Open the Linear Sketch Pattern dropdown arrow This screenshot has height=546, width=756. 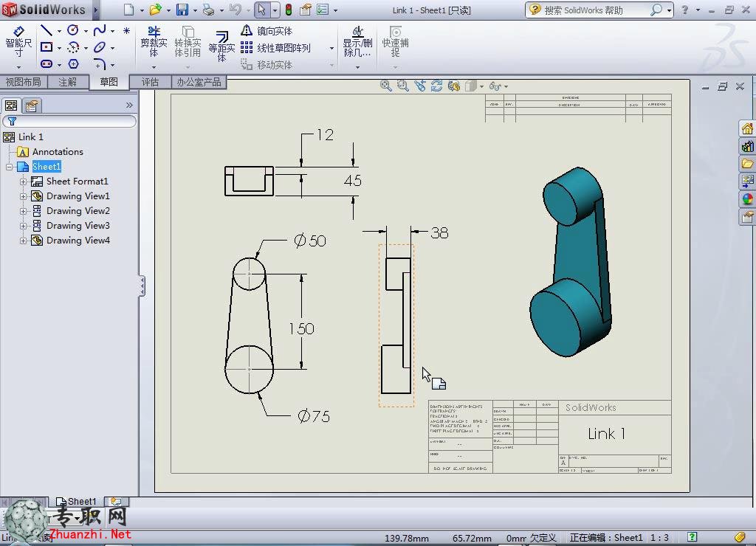(331, 48)
